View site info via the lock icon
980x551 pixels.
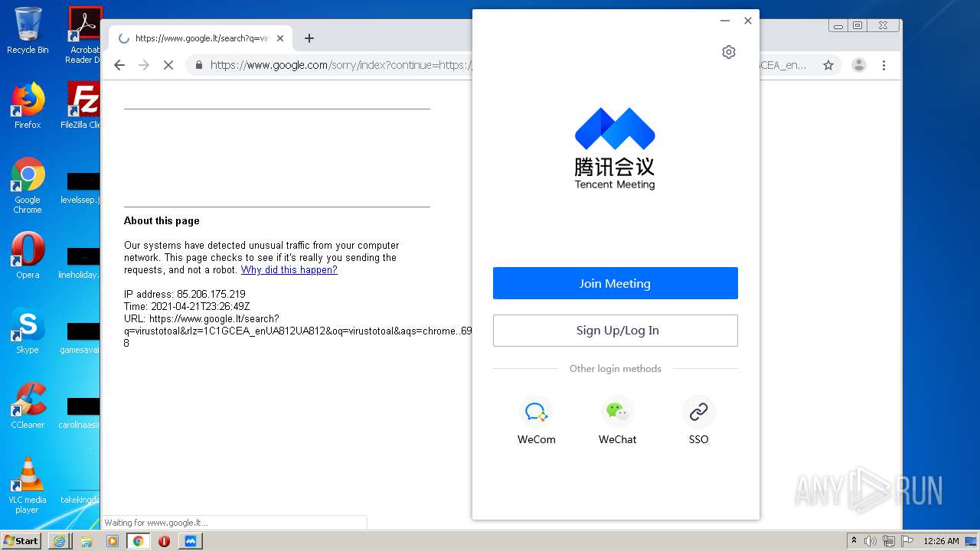coord(199,65)
